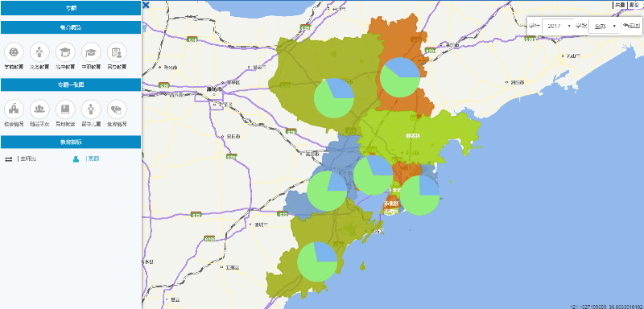
Task: Switch map to 矢量 vector view
Action: point(620,5)
